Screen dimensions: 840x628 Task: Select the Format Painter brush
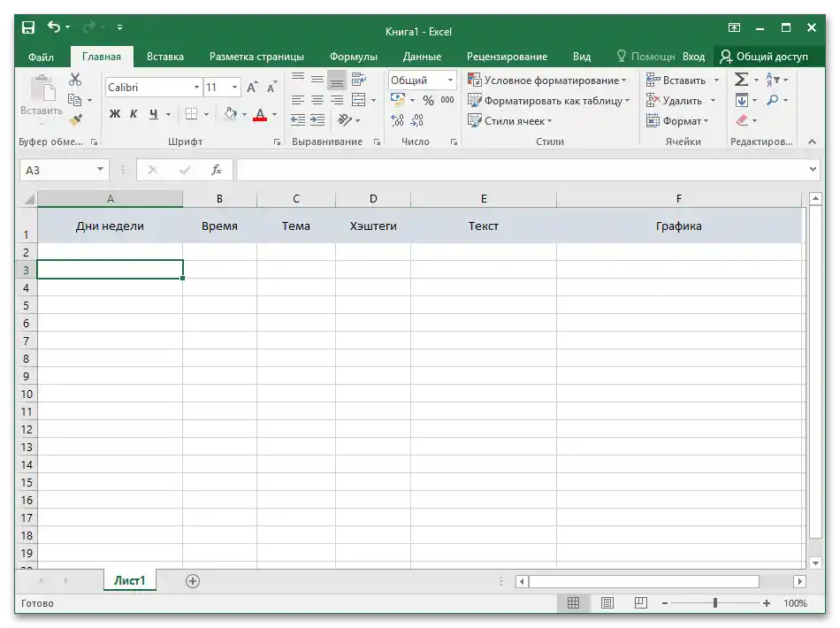[x=75, y=120]
